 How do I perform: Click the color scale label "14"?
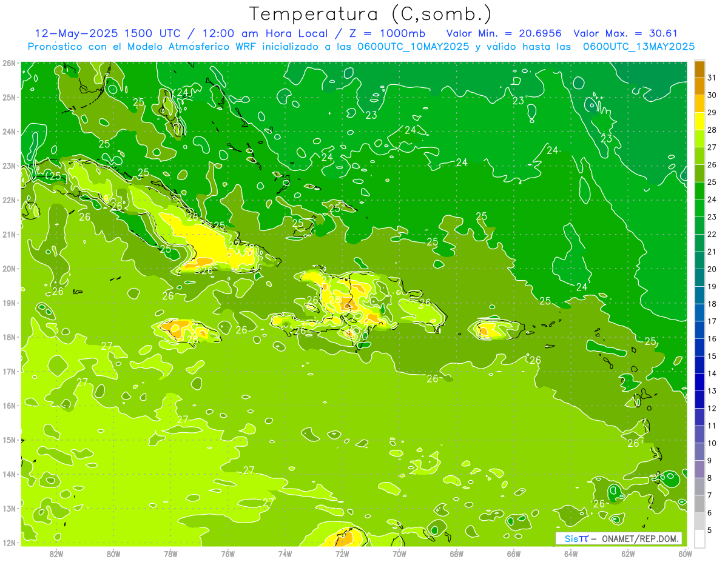click(x=712, y=373)
